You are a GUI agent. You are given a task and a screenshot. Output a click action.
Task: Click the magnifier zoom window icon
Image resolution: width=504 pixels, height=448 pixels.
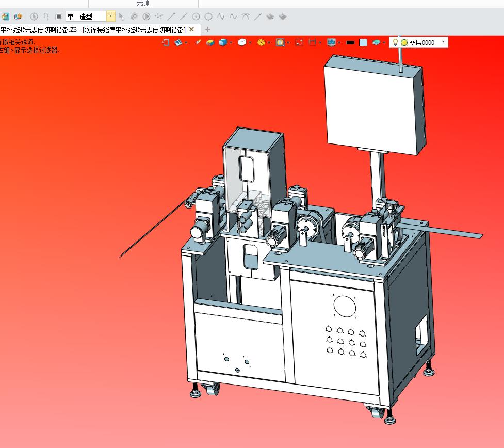280,42
